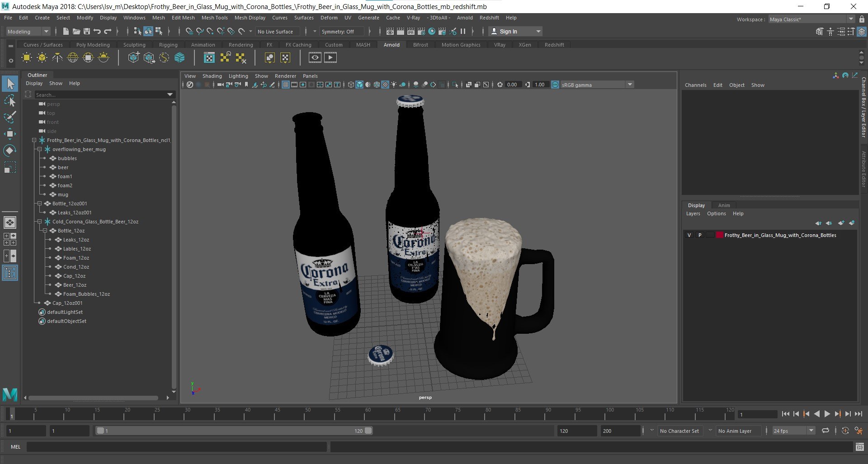Click the range slider bar handle
868x464 pixels.
(x=235, y=431)
